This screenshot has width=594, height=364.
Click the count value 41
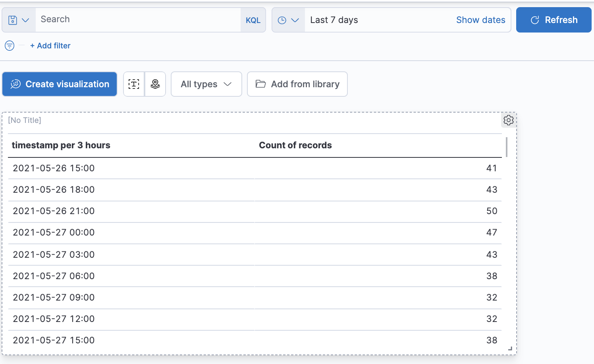(492, 168)
